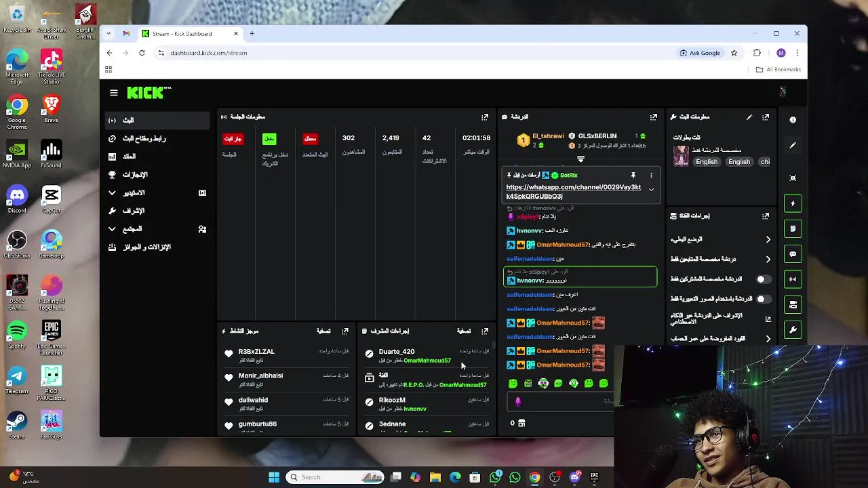Image resolution: width=868 pixels, height=488 pixels.
Task: Click GLSxBERLIN on the leaderboard
Action: coord(597,136)
